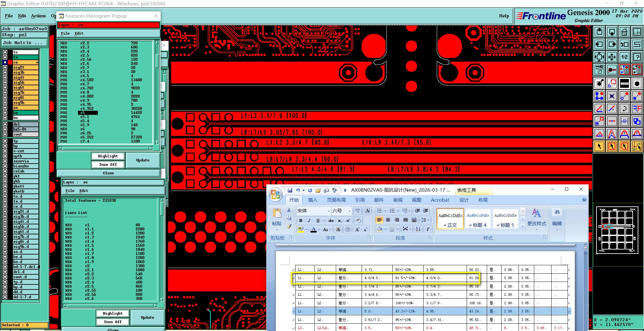Image resolution: width=644 pixels, height=331 pixels.
Task: Toggle visibility checkbox for layer ts
Action: pos(5,57)
